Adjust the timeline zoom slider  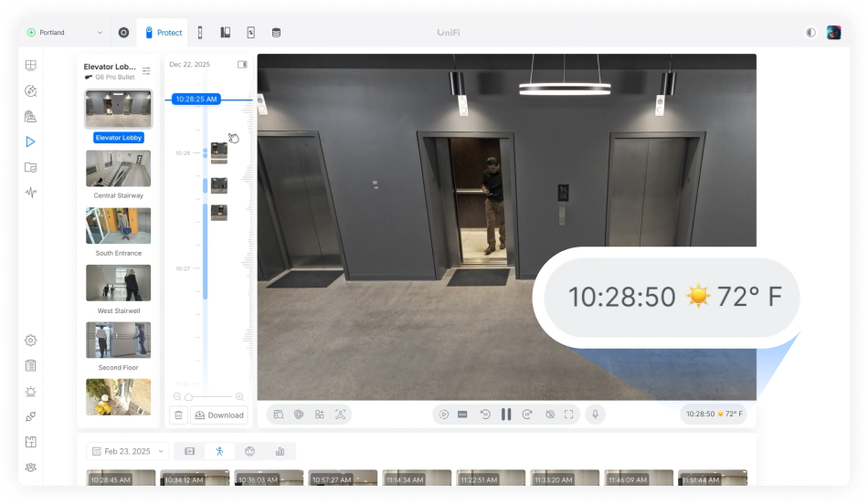tap(189, 396)
